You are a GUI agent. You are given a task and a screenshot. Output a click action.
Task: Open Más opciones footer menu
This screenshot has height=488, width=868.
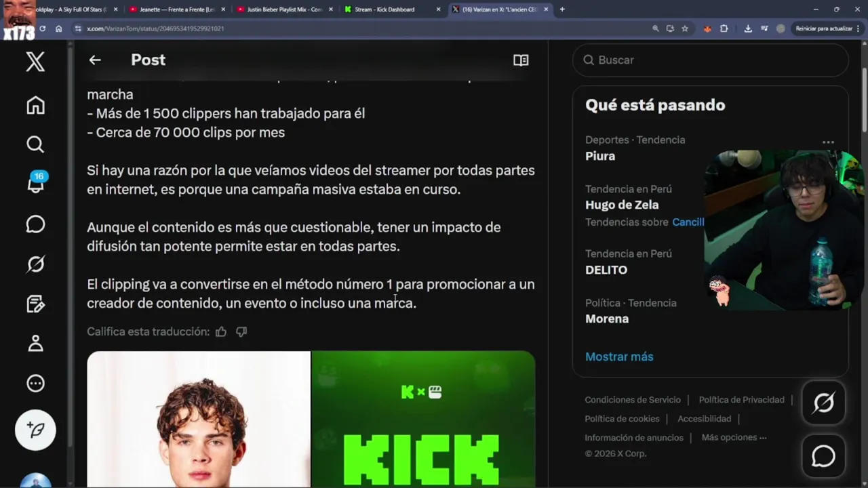(x=734, y=437)
